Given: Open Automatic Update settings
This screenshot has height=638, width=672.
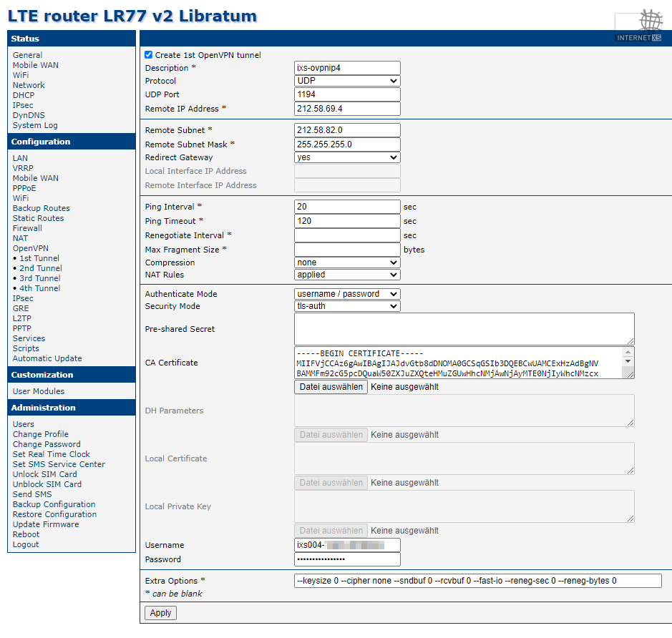Looking at the screenshot, I should tap(47, 358).
